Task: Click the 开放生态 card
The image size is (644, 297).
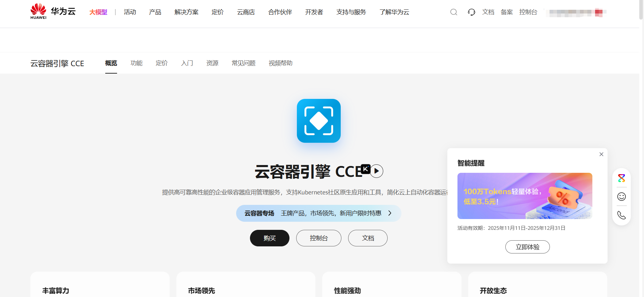Action: [x=538, y=285]
